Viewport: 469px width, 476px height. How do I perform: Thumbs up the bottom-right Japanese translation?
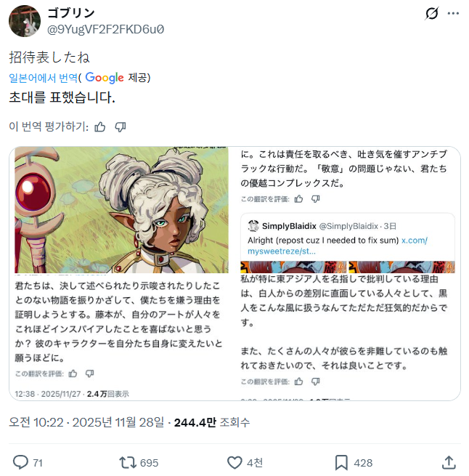click(x=299, y=382)
